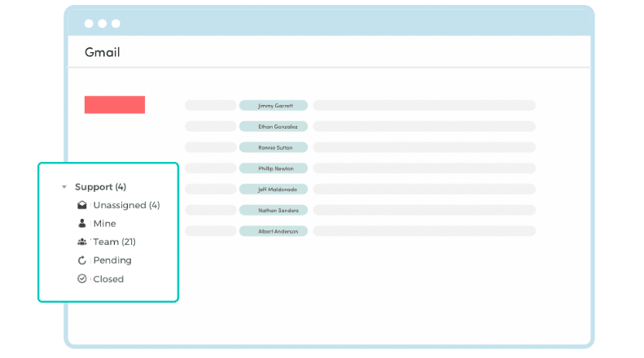Click the Closed checkmark icon
644x358 pixels.
[x=82, y=279]
